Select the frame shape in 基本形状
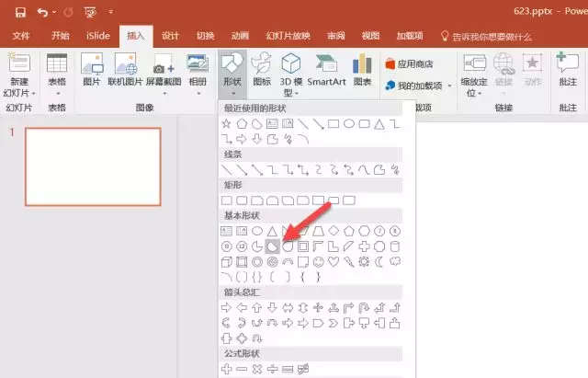Screen dimensions: 588x378 click(x=303, y=246)
